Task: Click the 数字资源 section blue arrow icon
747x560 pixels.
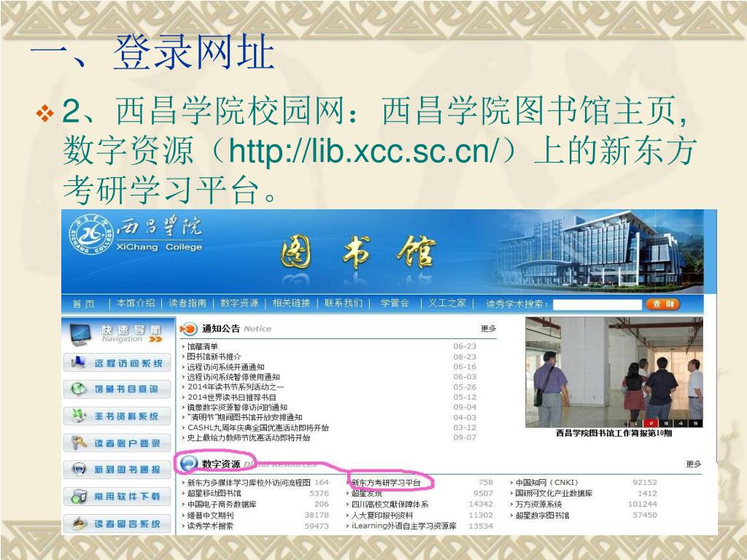Action: (189, 463)
